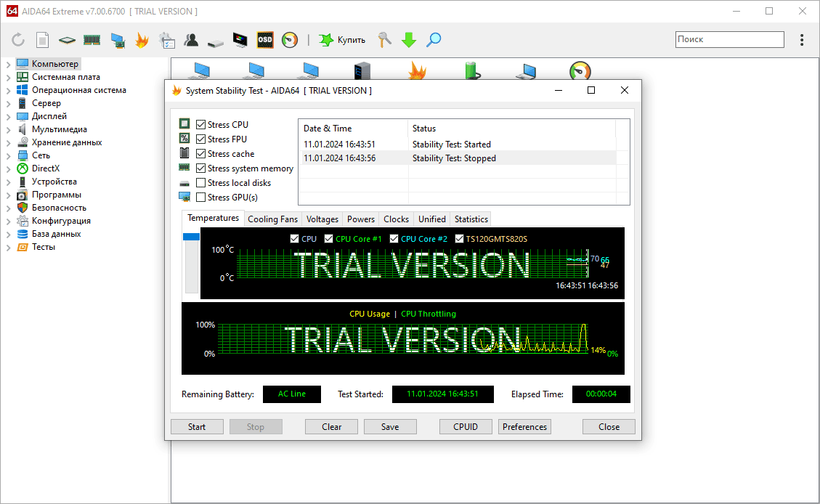Expand the Компьютер tree node
Screen dimensions: 820x504
9,65
